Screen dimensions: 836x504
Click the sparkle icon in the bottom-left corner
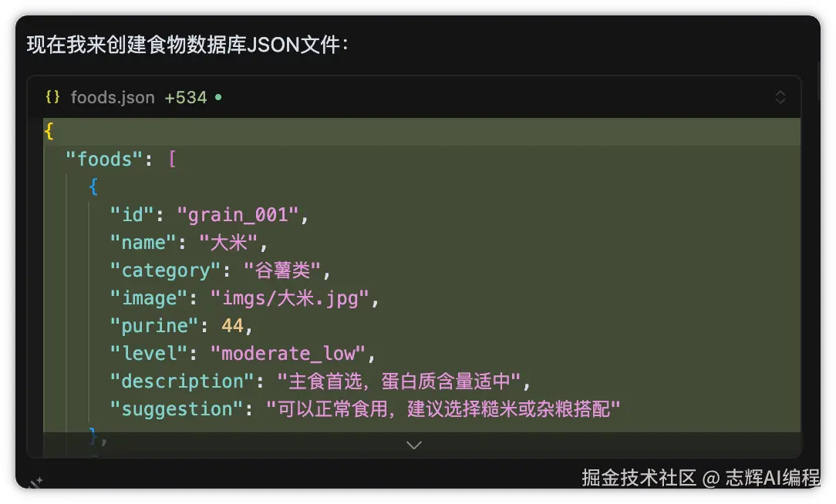[x=36, y=482]
